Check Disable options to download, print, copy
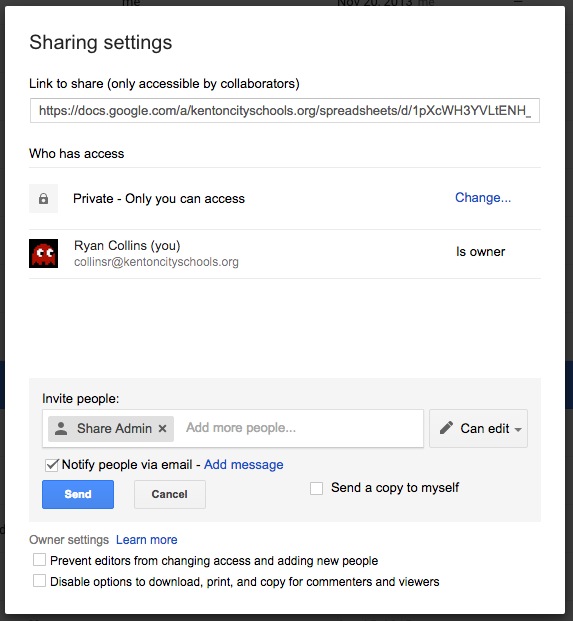This screenshot has width=573, height=621. pyautogui.click(x=39, y=581)
